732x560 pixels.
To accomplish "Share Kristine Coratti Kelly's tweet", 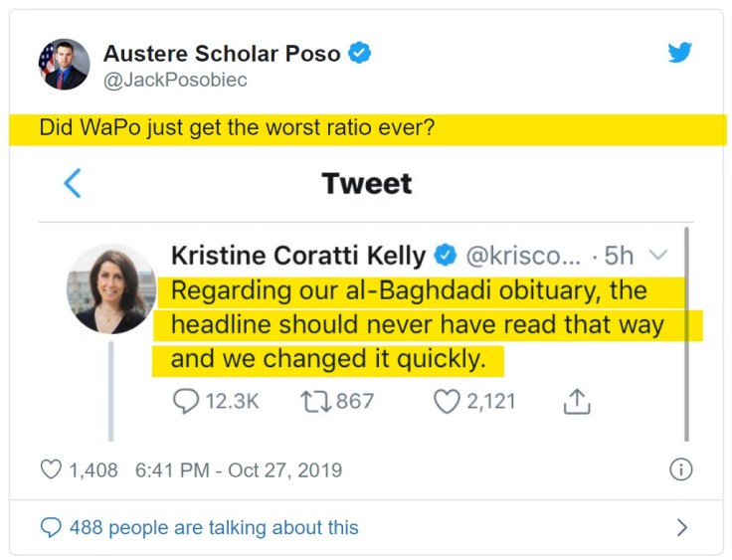I will coord(576,401).
